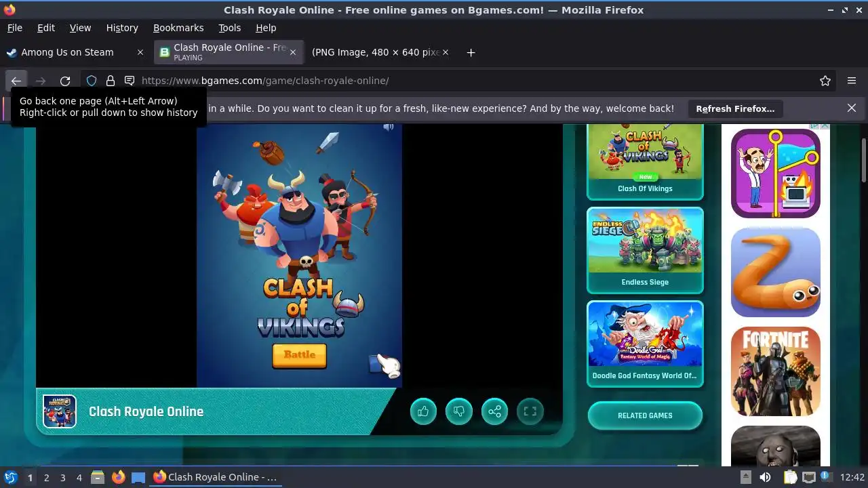Image resolution: width=868 pixels, height=488 pixels.
Task: Launch Firefox from taskbar quick-launch icon
Action: click(118, 477)
